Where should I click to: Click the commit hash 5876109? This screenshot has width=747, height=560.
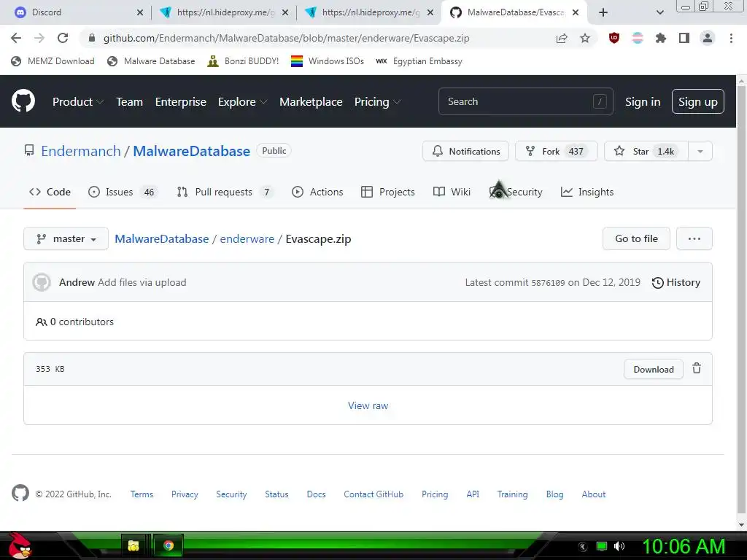click(548, 283)
